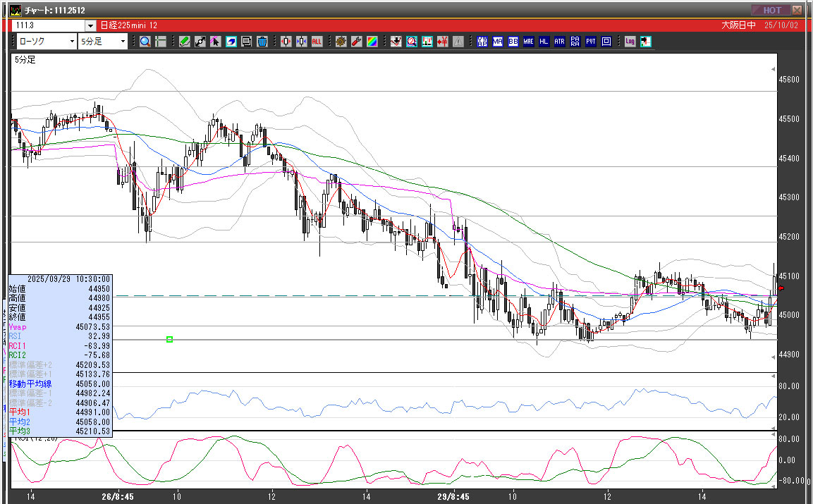Open the wrench settings tool

click(x=356, y=42)
